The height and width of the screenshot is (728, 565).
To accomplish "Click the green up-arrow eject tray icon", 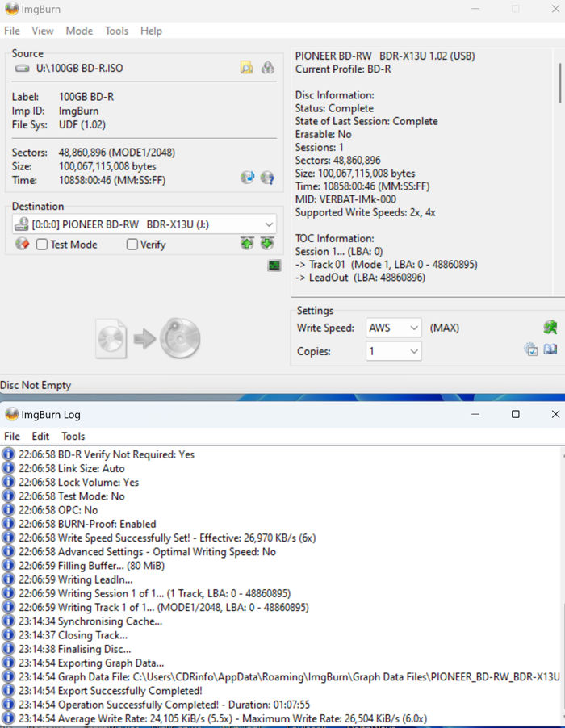I will click(247, 243).
